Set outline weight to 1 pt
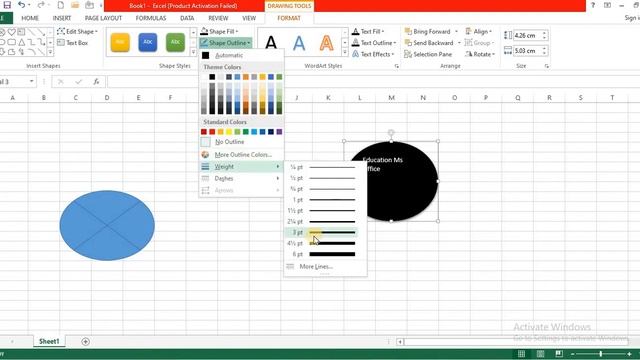640x360 pixels. coord(322,200)
